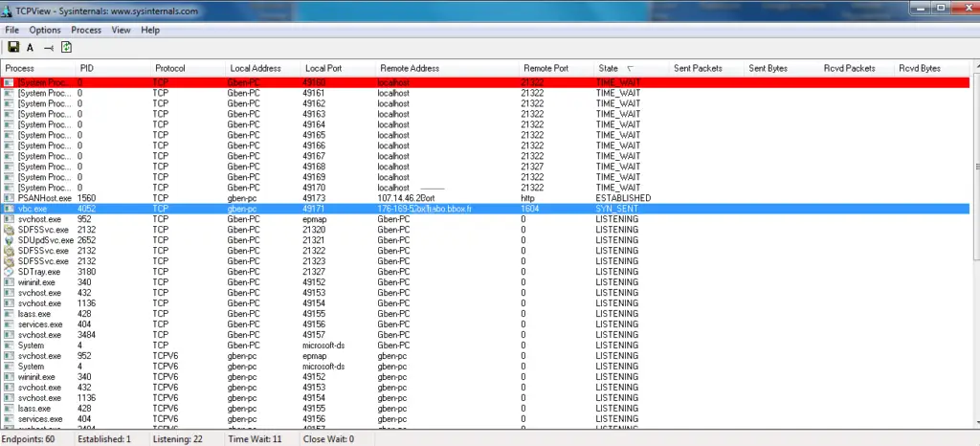Click PID 1560 cell
The height and width of the screenshot is (446, 980).
(86, 198)
